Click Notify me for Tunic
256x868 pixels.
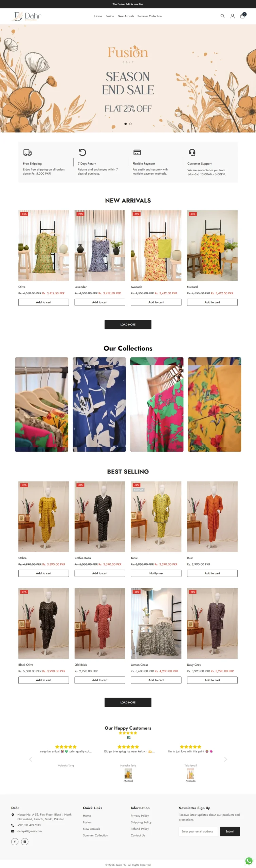(156, 573)
